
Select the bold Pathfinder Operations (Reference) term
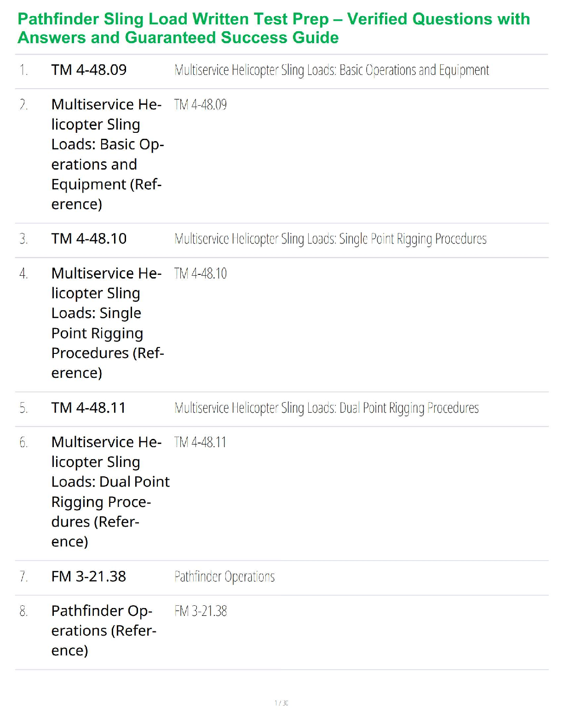click(103, 631)
